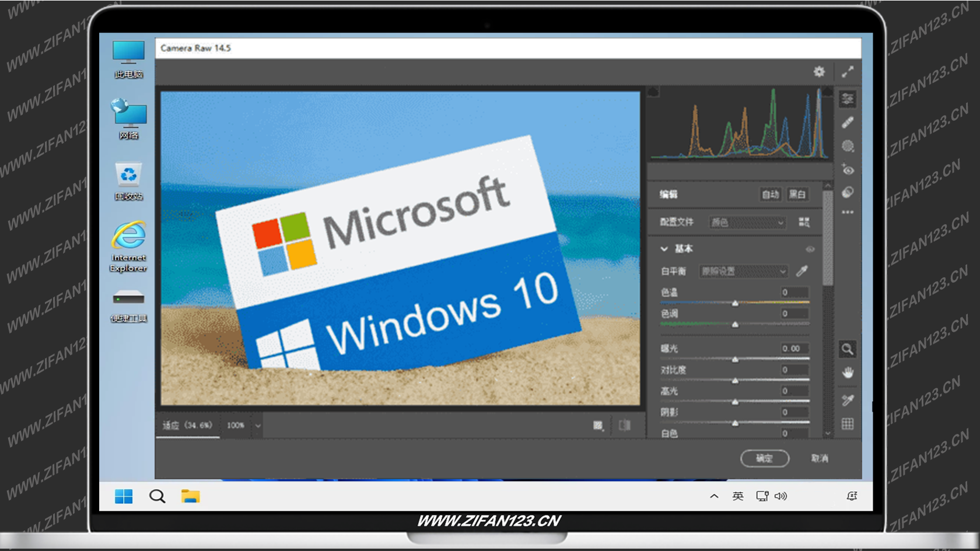The image size is (980, 551).
Task: Toggle the color sampler overlay tool
Action: tap(848, 400)
